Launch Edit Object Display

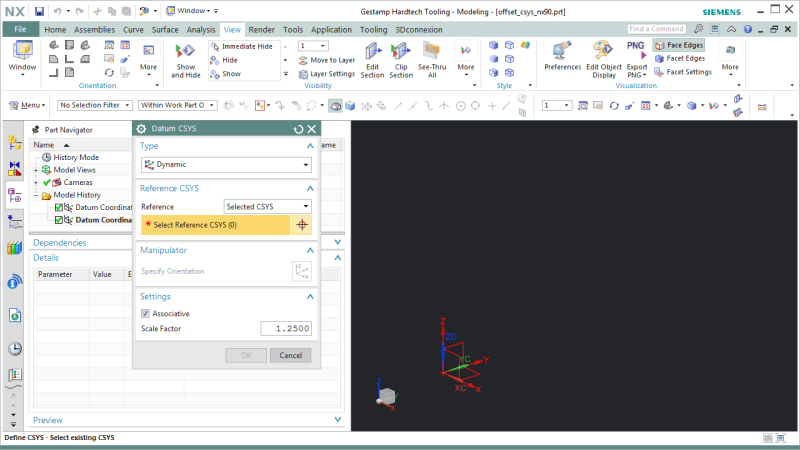(x=604, y=61)
